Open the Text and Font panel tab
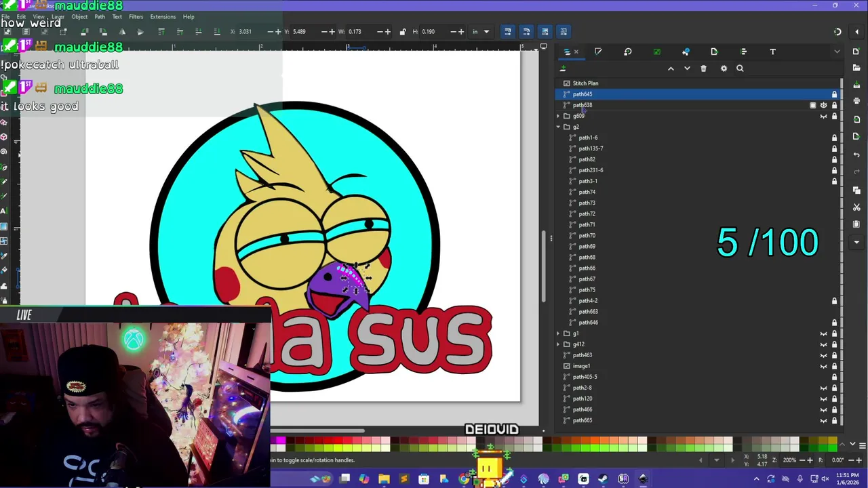The width and height of the screenshot is (868, 488). tap(772, 52)
